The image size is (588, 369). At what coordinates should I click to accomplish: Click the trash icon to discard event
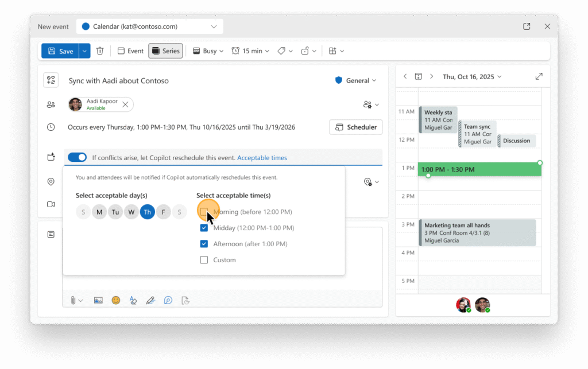(x=100, y=51)
